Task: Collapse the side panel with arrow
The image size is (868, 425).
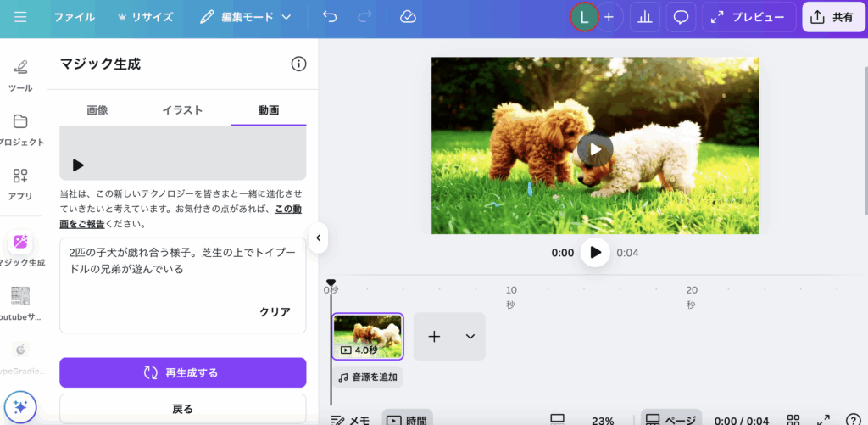Action: [x=318, y=238]
